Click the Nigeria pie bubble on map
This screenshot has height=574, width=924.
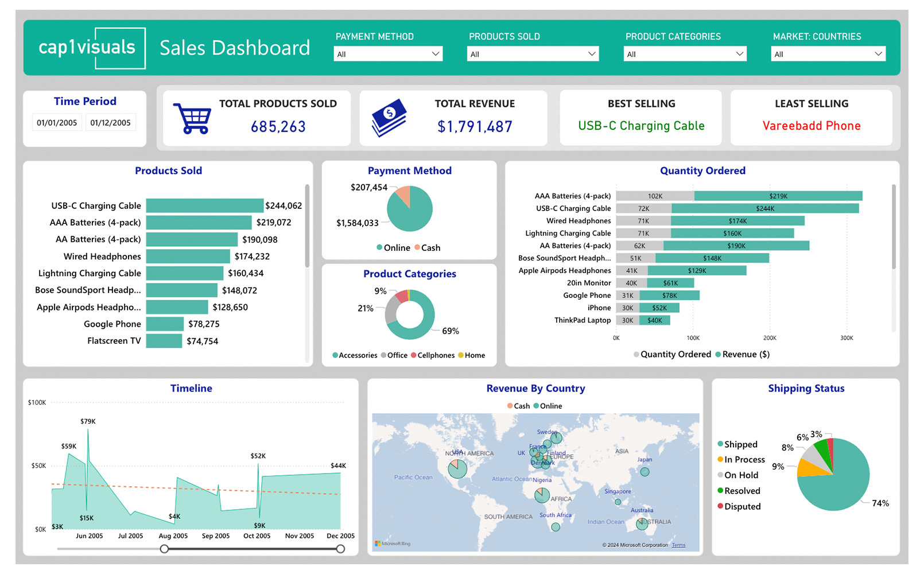point(542,495)
